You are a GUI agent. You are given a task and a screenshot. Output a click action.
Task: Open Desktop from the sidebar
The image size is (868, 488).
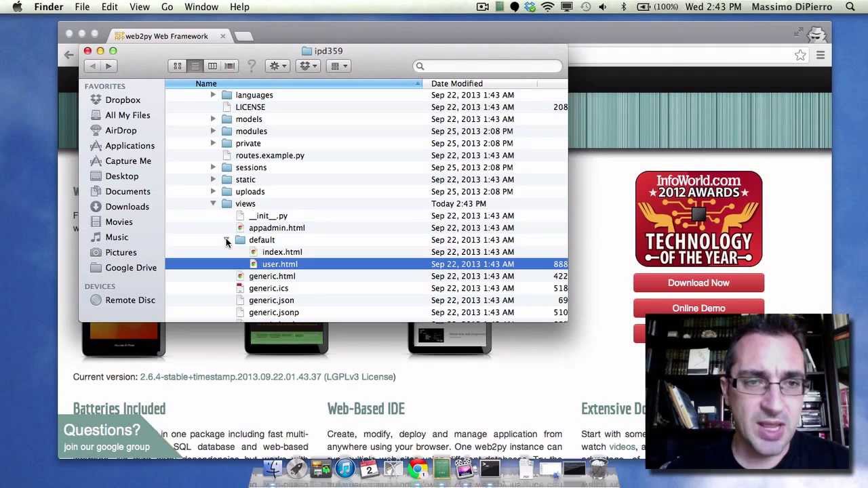click(121, 176)
